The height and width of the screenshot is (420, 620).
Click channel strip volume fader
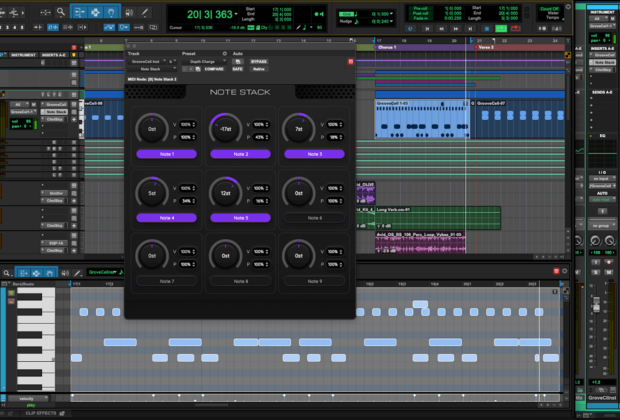point(596,305)
